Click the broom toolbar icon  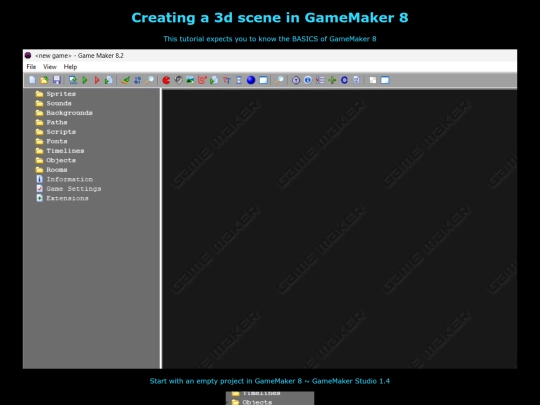pyautogui.click(x=126, y=80)
